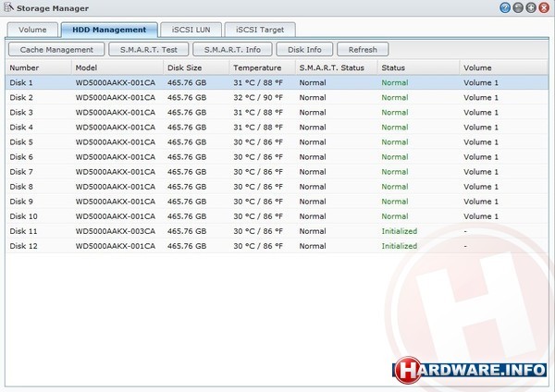Screen dimensions: 555x392
Task: Click Volume 1 cell of Disk 10
Action: (x=481, y=216)
